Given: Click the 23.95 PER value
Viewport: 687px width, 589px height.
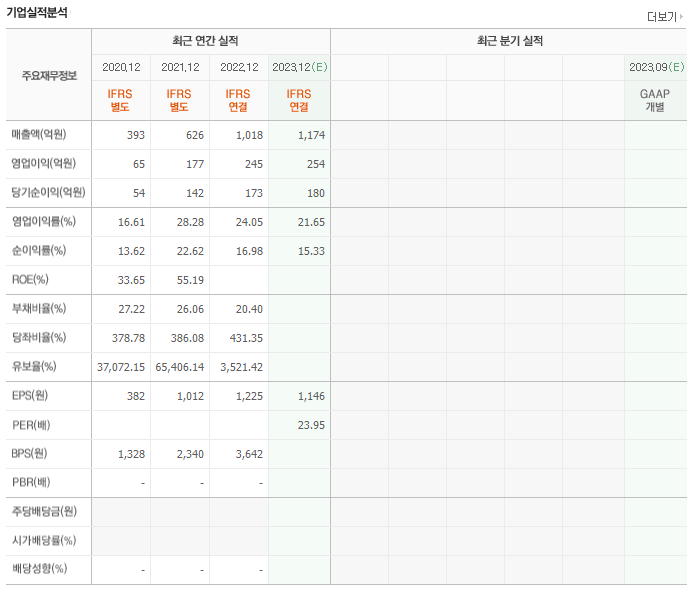Looking at the screenshot, I should pyautogui.click(x=312, y=425).
